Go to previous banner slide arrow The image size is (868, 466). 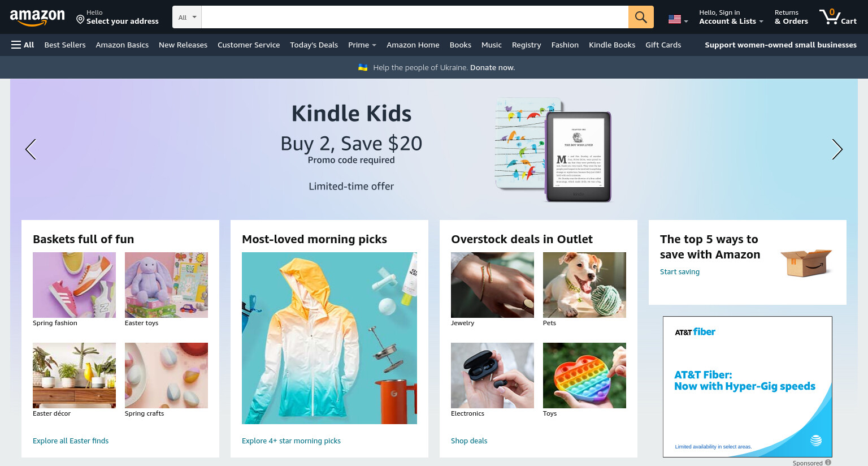coord(31,149)
